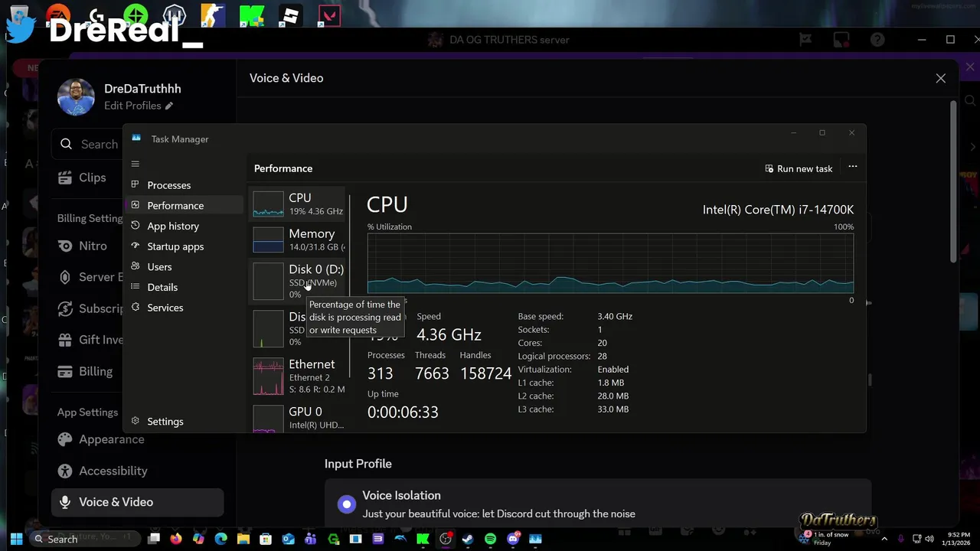Open Copilot icon on taskbar
The height and width of the screenshot is (551, 980).
(198, 539)
